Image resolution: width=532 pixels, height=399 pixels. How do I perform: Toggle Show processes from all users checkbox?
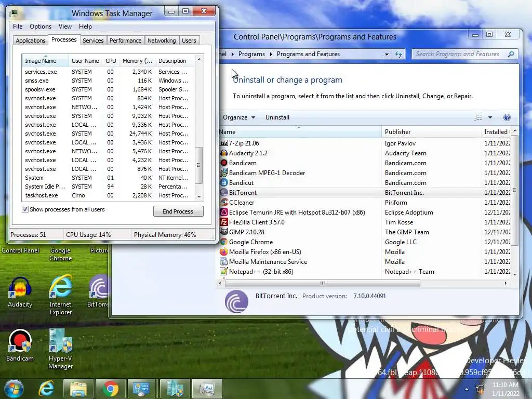[x=25, y=209]
